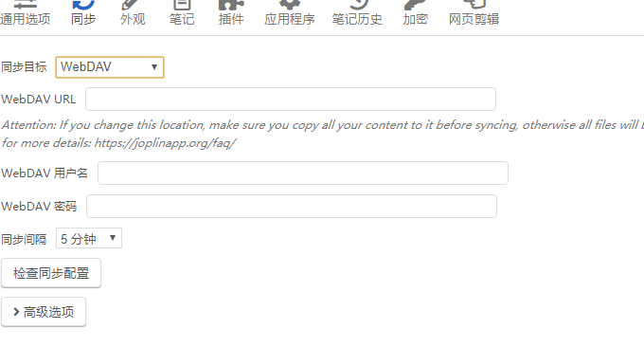
Task: Click the sliders general options icon
Action: [x=26, y=4]
